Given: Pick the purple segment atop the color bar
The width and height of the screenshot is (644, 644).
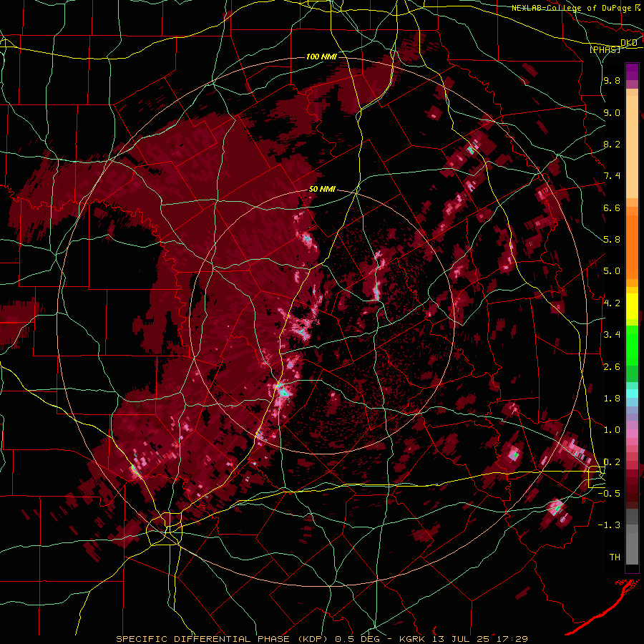Looking at the screenshot, I should coord(632,72).
